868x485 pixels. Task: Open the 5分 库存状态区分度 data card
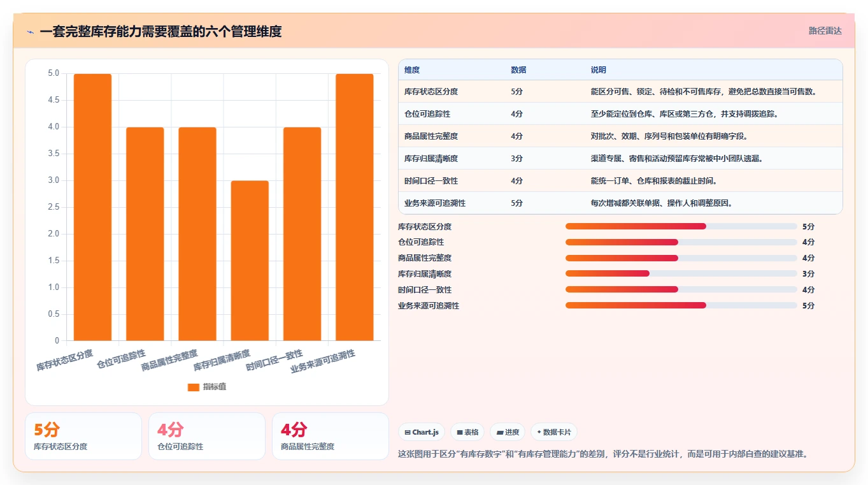83,436
